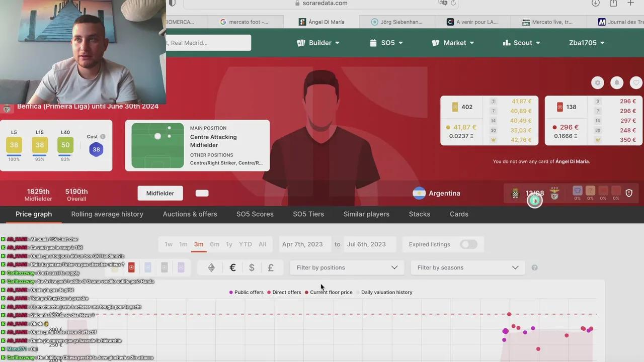Screen dimensions: 644x362
Task: Select the grey Unique card scarcity filter
Action: coord(165,267)
